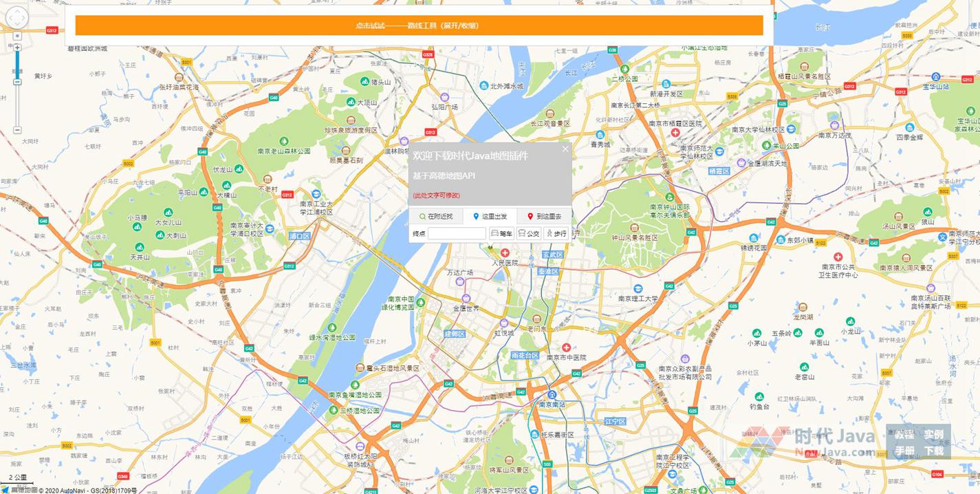
Task: Click the 人民医院 hospital marker icon
Action: click(x=505, y=253)
